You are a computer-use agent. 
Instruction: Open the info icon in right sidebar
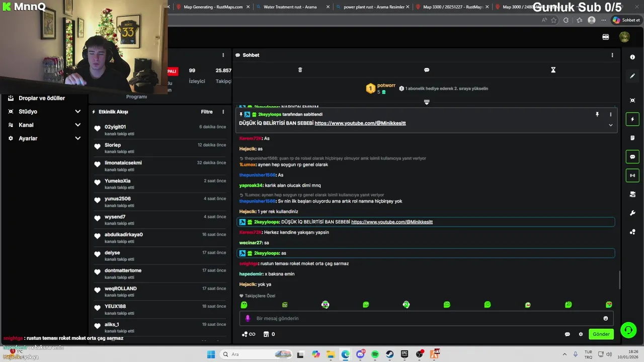pyautogui.click(x=632, y=57)
